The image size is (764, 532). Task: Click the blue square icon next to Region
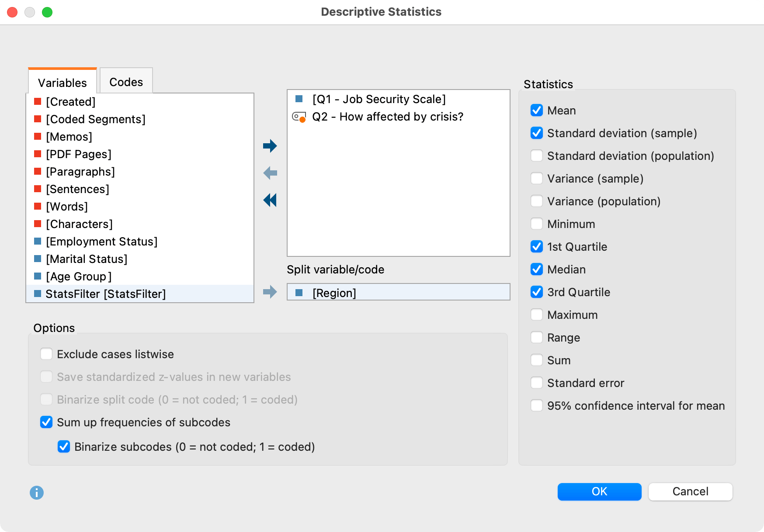point(299,293)
